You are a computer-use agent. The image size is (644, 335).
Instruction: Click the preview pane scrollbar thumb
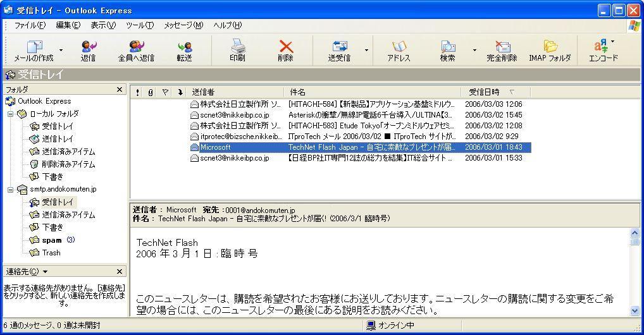[635, 242]
